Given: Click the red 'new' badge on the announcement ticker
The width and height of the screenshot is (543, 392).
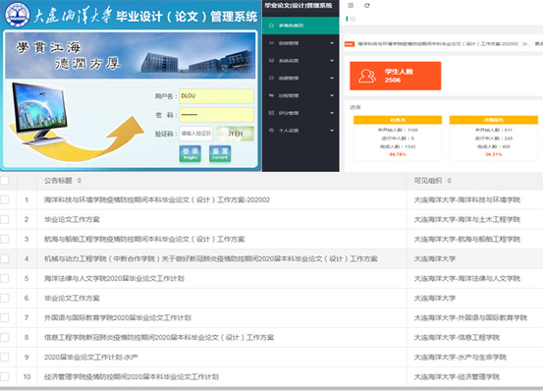Looking at the screenshot, I should click(x=350, y=44).
